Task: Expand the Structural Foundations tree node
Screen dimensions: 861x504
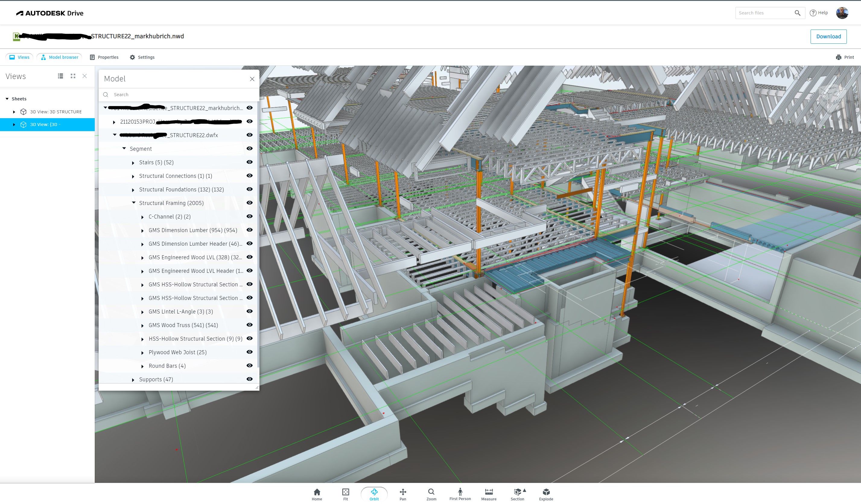Action: coord(133,190)
